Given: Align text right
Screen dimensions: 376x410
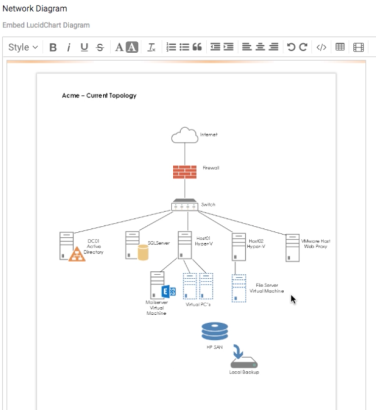Looking at the screenshot, I should [x=273, y=47].
